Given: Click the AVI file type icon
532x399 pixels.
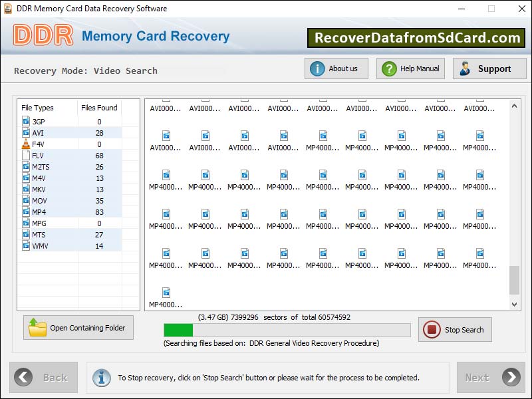Looking at the screenshot, I should [26, 132].
